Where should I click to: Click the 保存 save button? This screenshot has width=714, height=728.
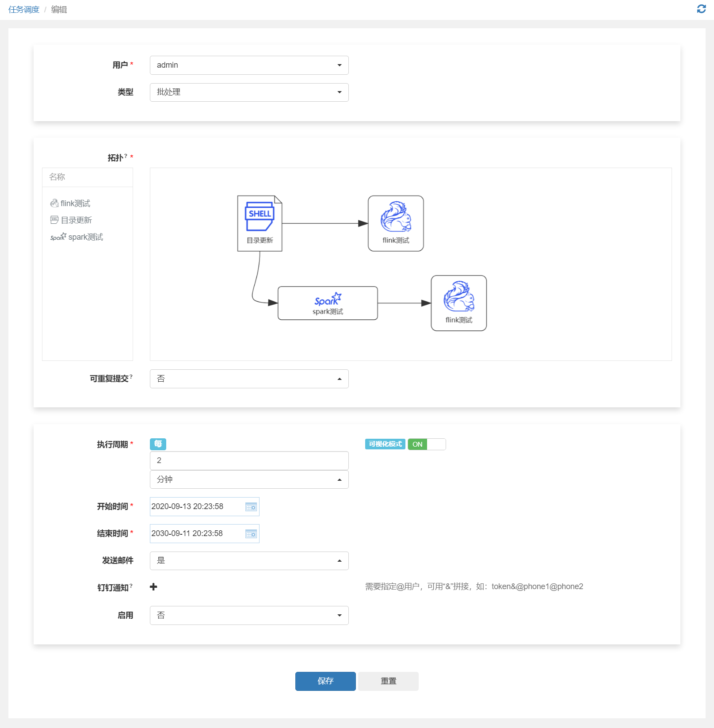(x=325, y=681)
